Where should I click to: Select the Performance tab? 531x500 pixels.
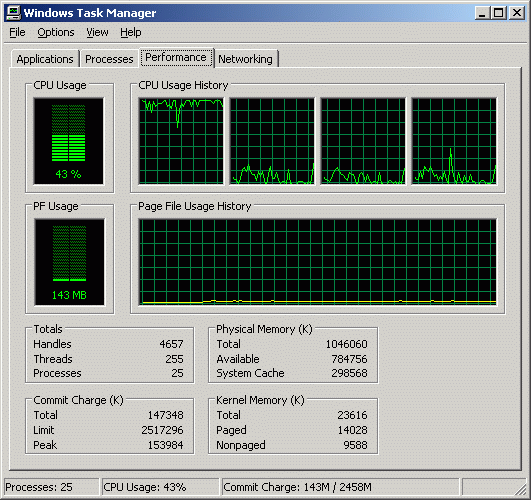(176, 57)
